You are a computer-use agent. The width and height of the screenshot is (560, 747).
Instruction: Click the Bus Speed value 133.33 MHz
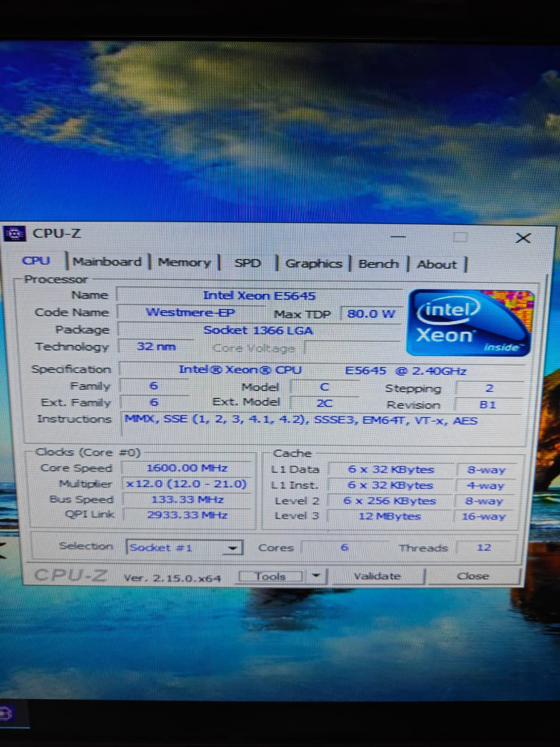coord(187,500)
